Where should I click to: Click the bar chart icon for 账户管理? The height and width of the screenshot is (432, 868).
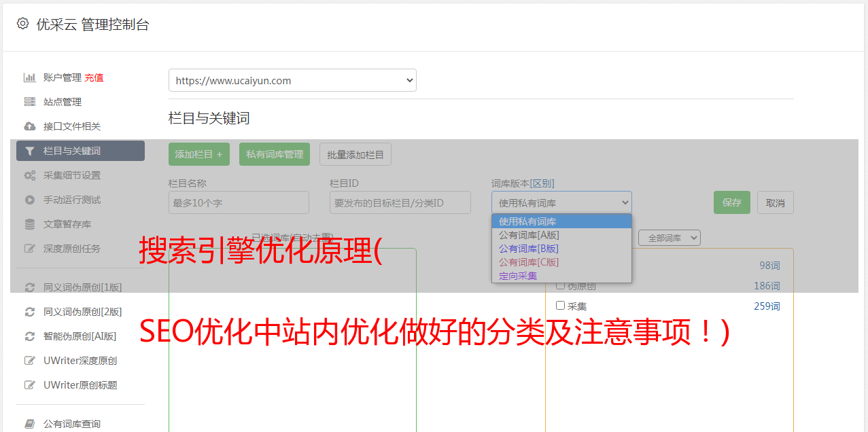tap(30, 77)
